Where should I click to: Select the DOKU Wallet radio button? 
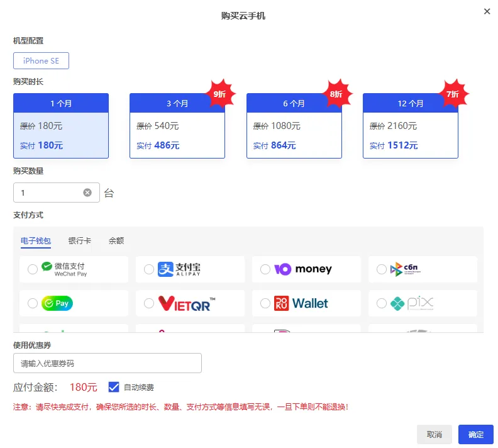tap(265, 303)
